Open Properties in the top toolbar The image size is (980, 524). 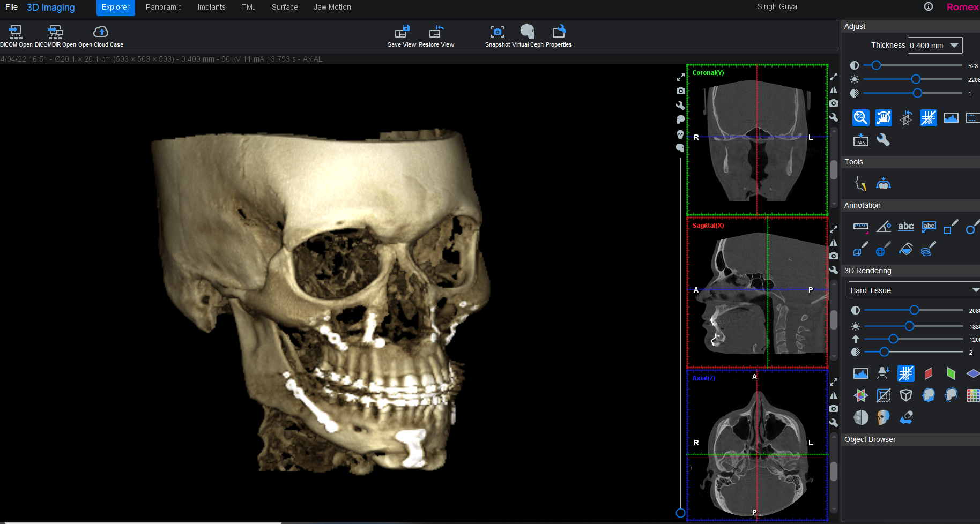(559, 32)
